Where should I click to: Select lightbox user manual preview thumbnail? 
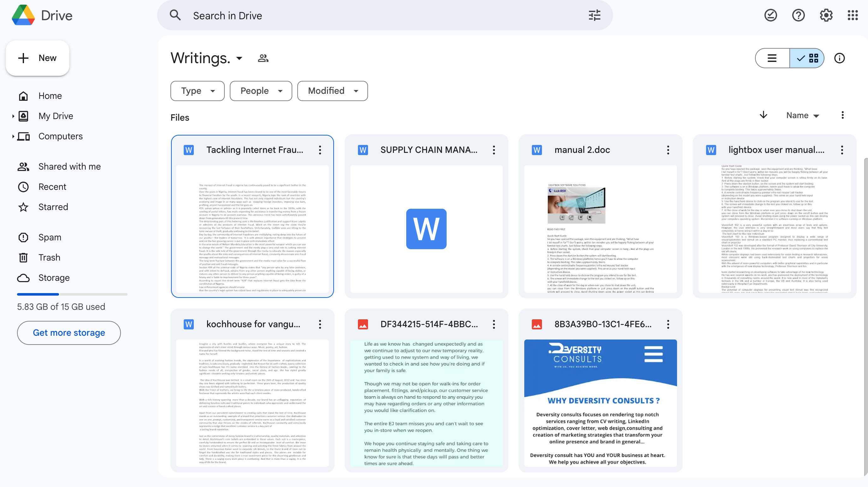click(774, 229)
